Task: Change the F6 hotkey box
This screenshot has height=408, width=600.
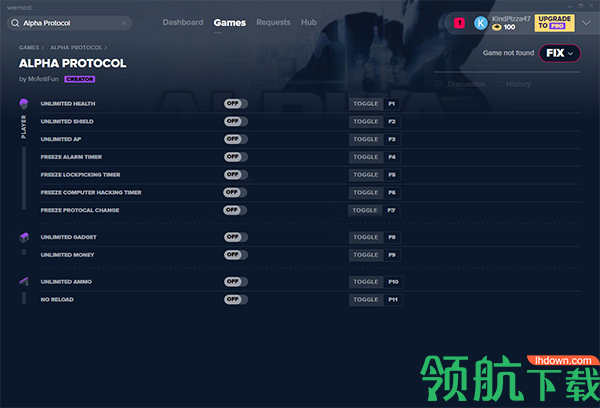Action: [392, 193]
